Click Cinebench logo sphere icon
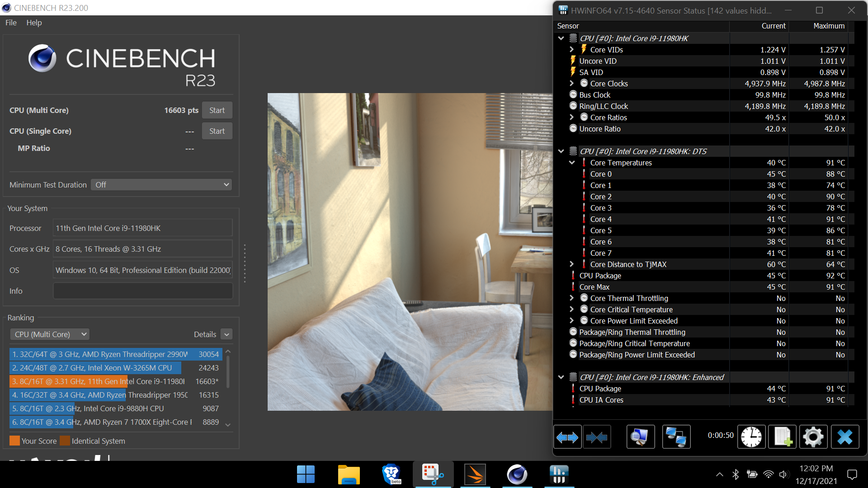Screen dimensions: 868x488 (42, 58)
